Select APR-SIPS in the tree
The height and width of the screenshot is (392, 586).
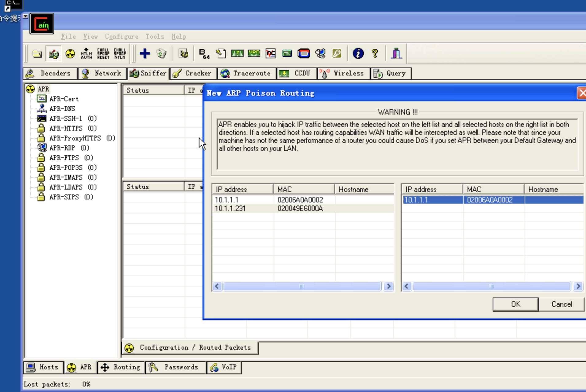(x=71, y=197)
